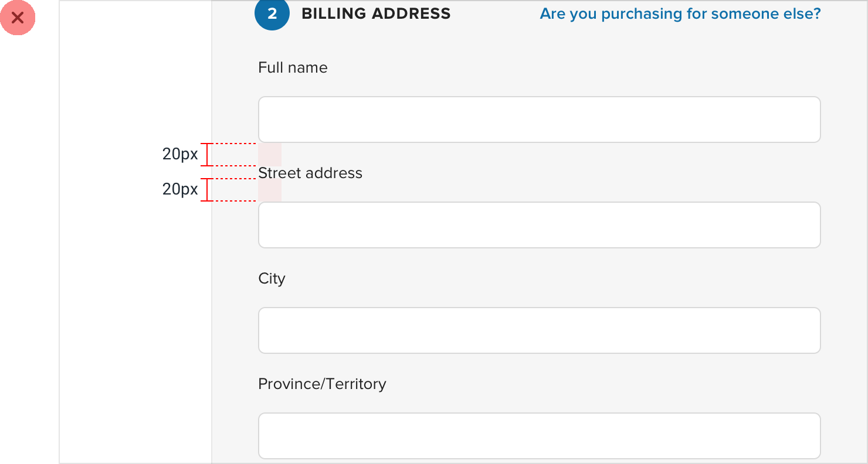Click the white left sidebar panel
This screenshot has height=464, width=868.
(x=135, y=293)
